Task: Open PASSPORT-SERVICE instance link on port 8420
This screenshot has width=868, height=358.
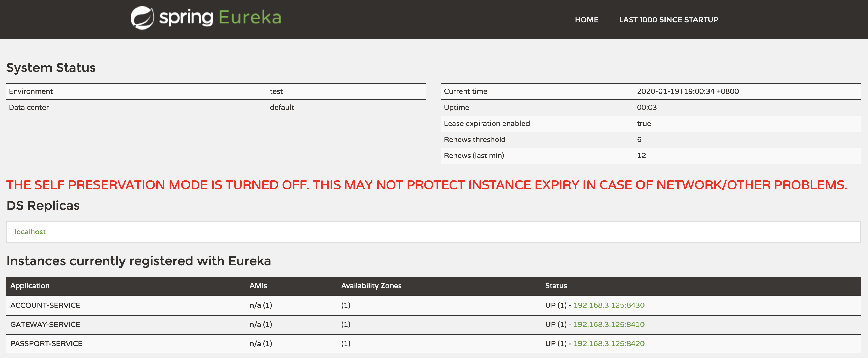Action: click(x=609, y=343)
